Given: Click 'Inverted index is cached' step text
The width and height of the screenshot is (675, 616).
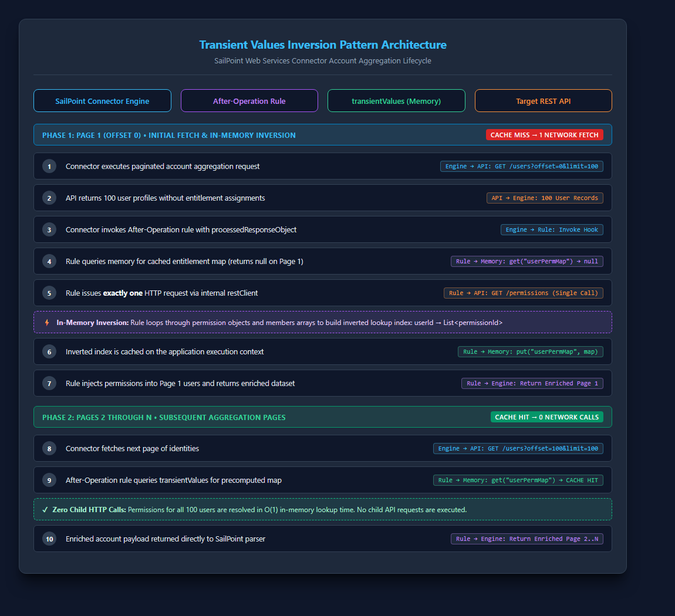Looking at the screenshot, I should tap(164, 352).
